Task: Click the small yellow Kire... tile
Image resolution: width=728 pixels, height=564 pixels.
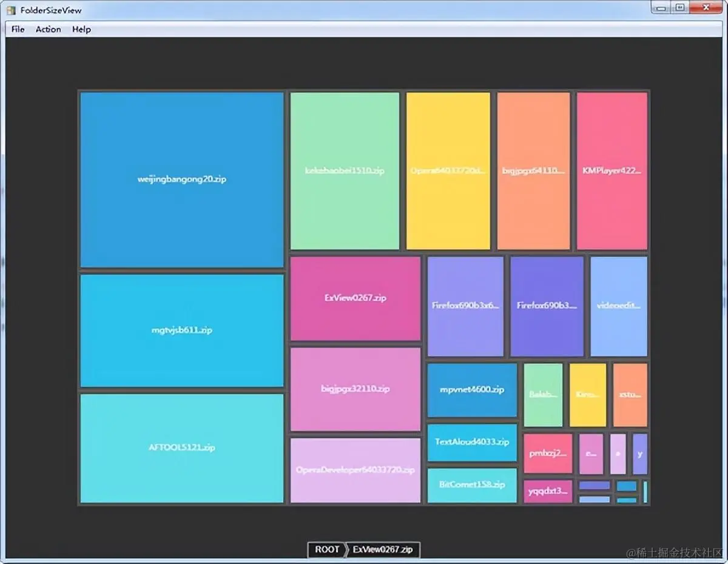Action: tap(588, 395)
